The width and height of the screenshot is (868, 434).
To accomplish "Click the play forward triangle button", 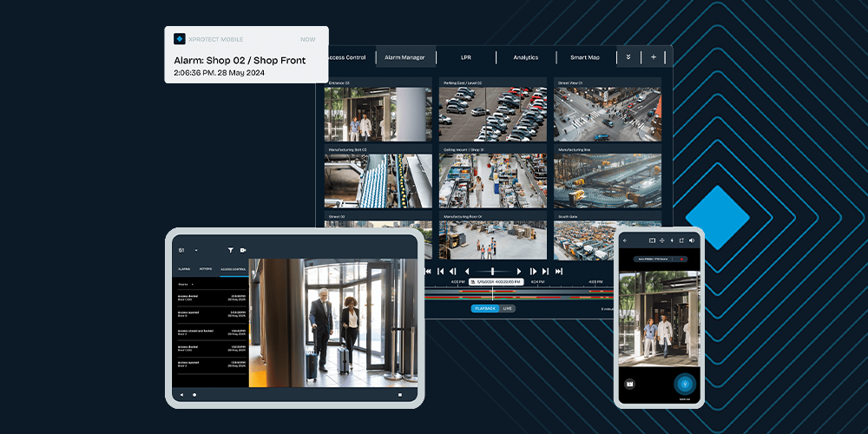I will [519, 271].
